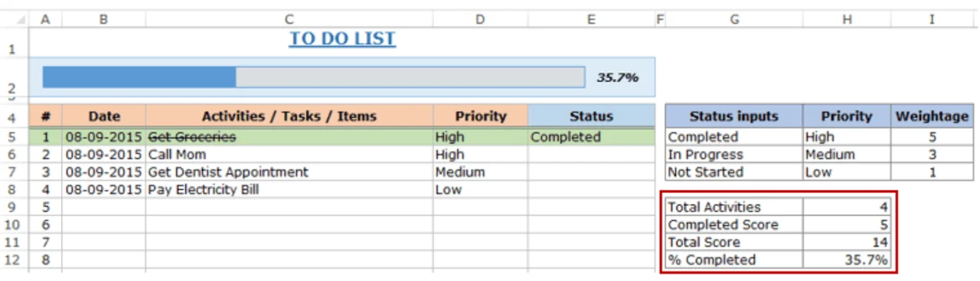980x281 pixels.
Task: Select Not Started status input cell
Action: (734, 172)
